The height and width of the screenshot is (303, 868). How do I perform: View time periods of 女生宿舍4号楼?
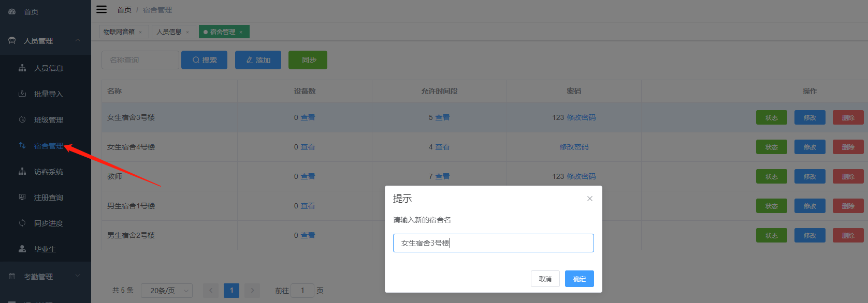click(x=442, y=147)
